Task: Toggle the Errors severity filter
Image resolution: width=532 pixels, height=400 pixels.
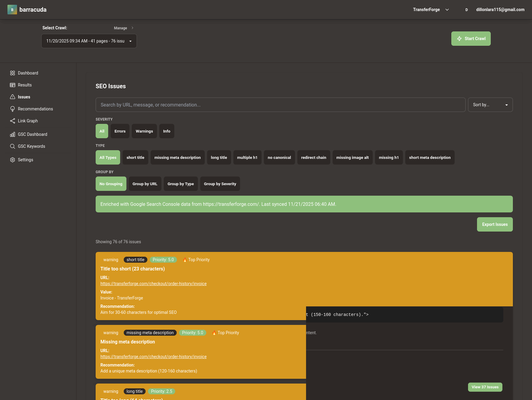Action: point(120,131)
